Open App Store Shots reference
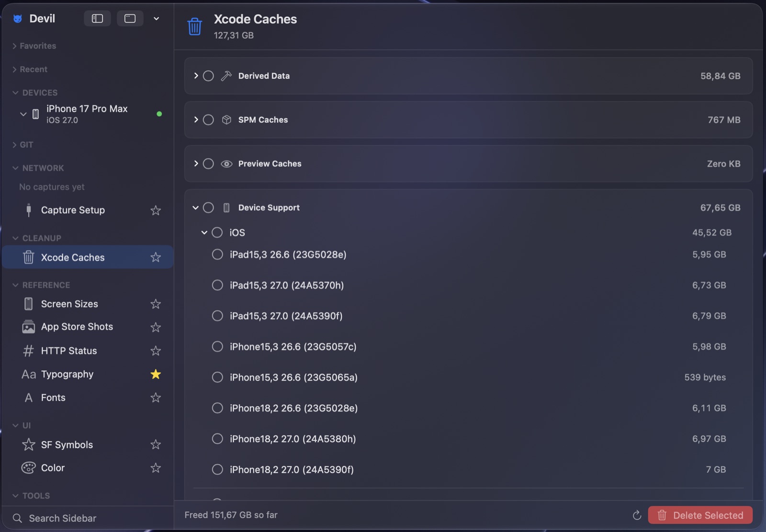 [77, 327]
